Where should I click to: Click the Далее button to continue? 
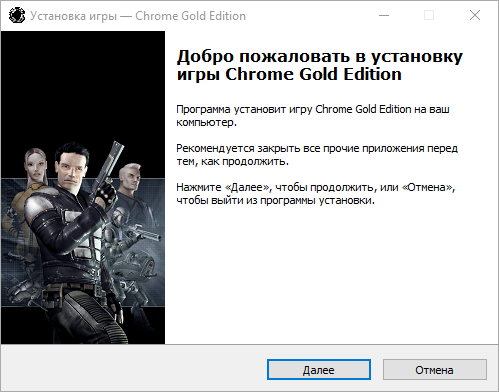coord(319,369)
